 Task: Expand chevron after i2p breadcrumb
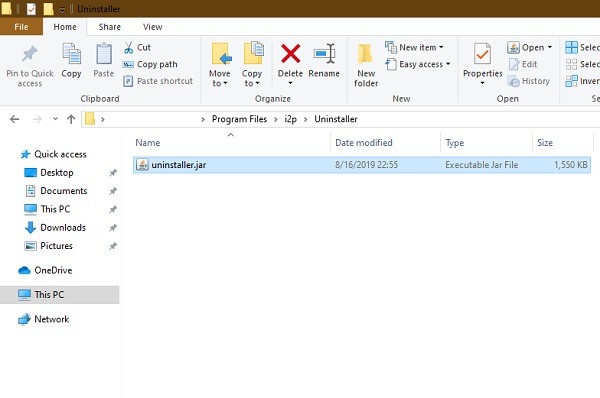point(305,119)
